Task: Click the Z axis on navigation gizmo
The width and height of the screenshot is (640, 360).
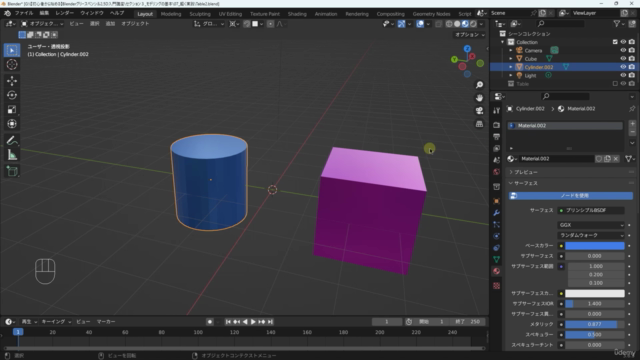Action: coord(467,49)
